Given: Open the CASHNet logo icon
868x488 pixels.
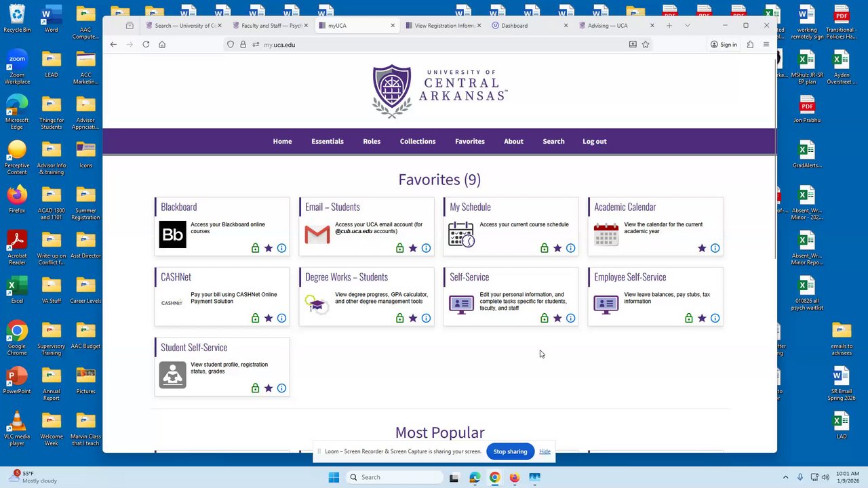Looking at the screenshot, I should tap(172, 302).
